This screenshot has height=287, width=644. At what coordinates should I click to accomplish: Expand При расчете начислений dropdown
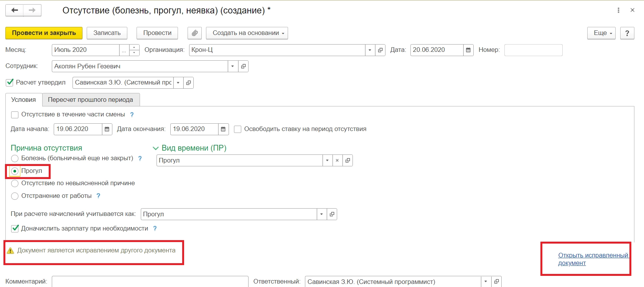[321, 214]
